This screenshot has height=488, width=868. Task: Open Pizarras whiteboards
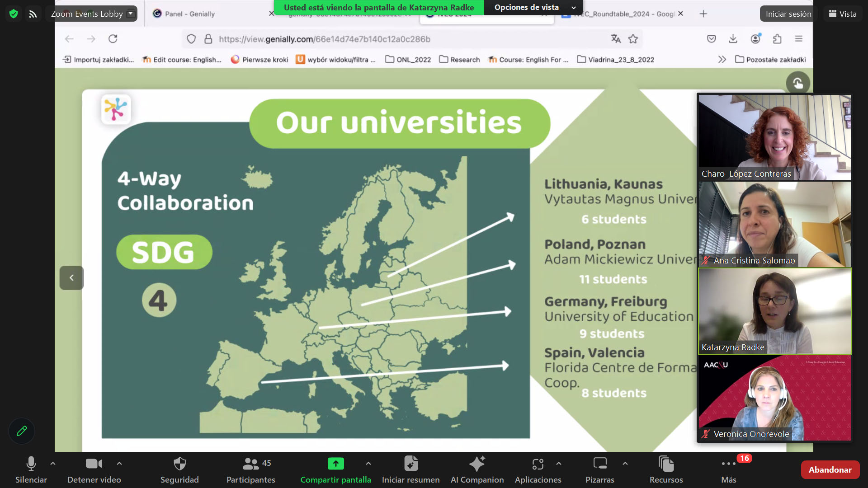tap(600, 470)
